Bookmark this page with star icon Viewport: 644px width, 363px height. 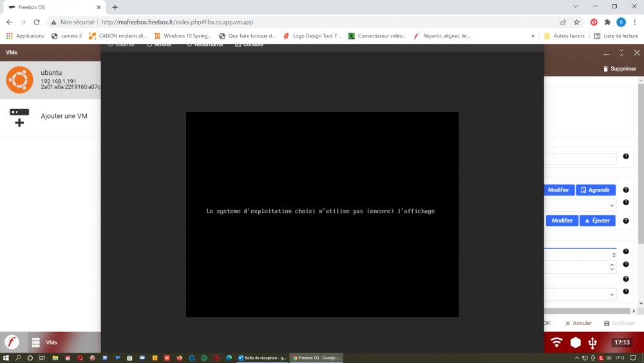578,22
